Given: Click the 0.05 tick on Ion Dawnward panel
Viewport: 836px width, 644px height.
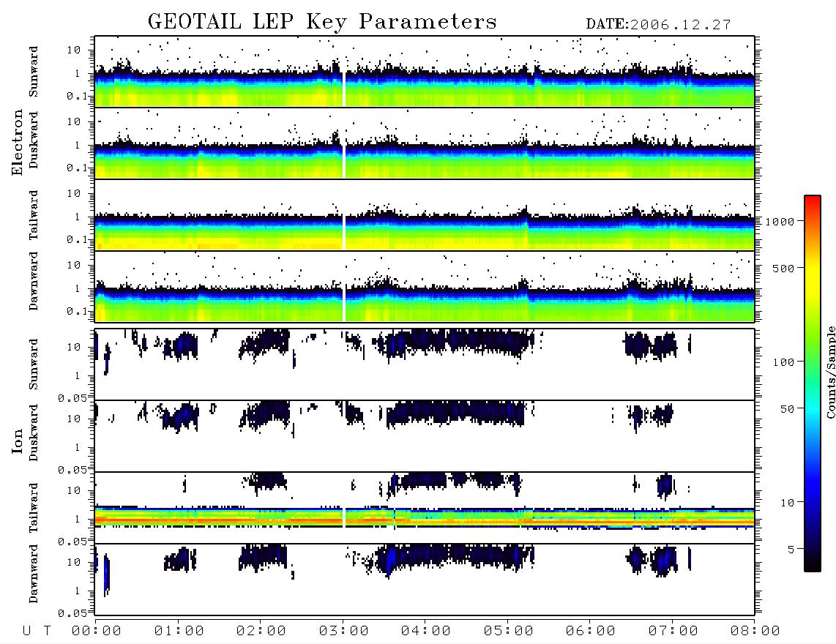Looking at the screenshot, I should coord(72,613).
